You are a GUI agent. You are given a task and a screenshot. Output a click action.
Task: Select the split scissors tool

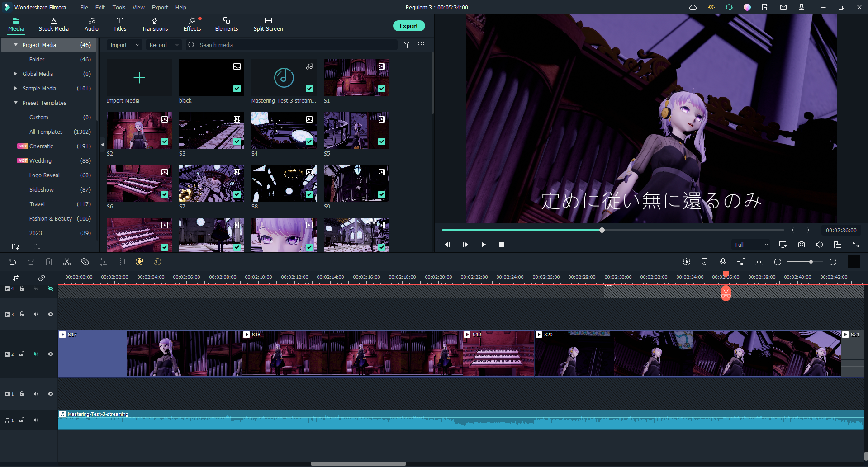[x=67, y=262]
